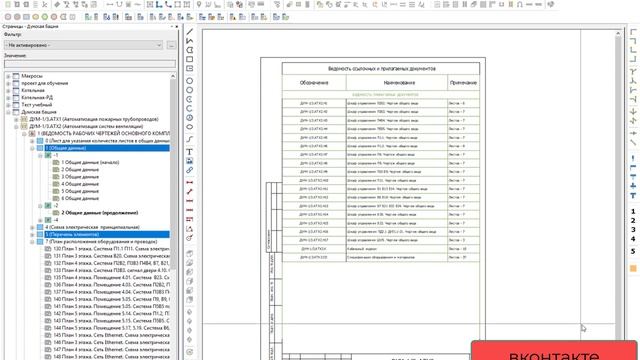The width and height of the screenshot is (640, 360).
Task: Select the Котельная project in tree
Action: 33,90
